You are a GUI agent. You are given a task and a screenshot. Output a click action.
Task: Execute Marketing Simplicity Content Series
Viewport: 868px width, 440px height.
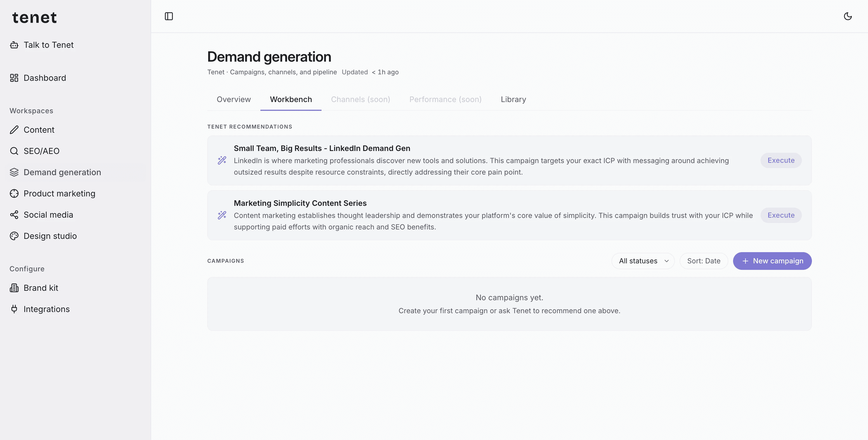click(x=781, y=215)
